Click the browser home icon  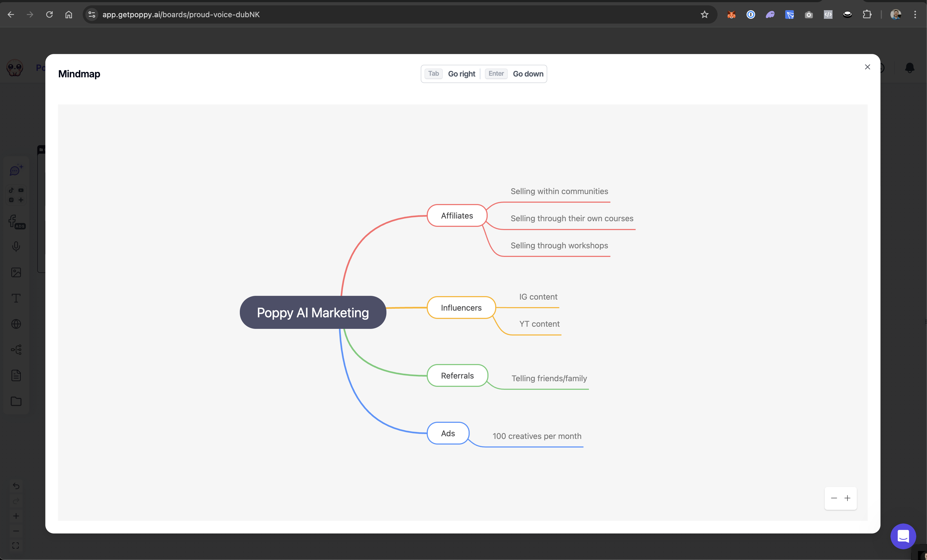tap(68, 14)
